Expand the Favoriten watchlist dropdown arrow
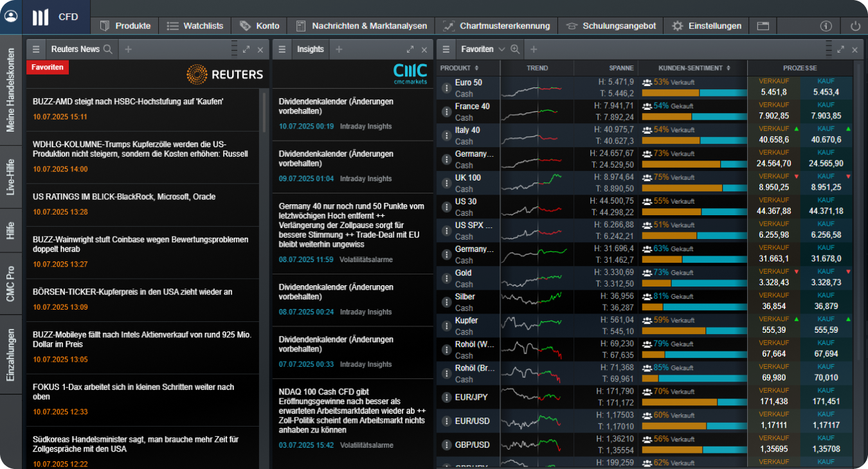Image resolution: width=868 pixels, height=469 pixels. click(x=502, y=49)
